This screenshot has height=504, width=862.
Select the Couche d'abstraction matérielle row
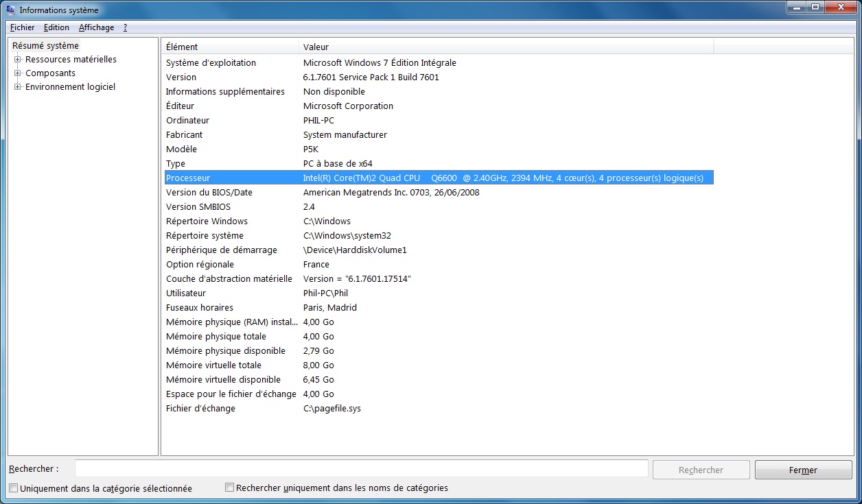438,278
